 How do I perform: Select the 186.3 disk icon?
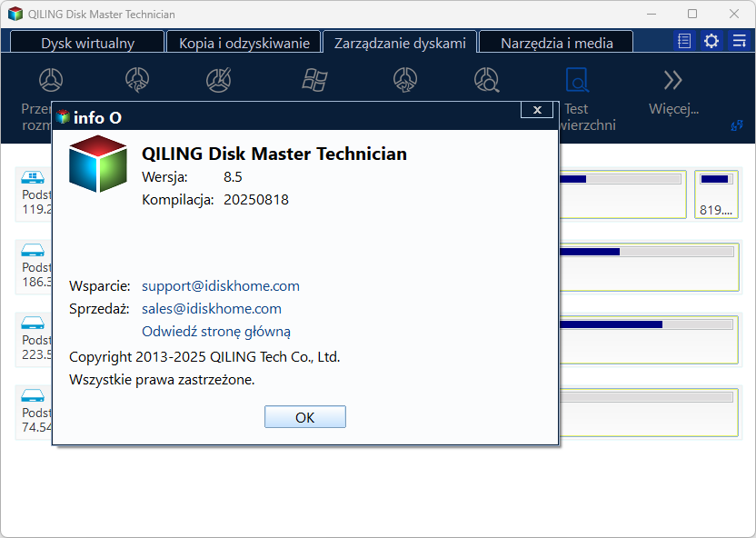(33, 250)
